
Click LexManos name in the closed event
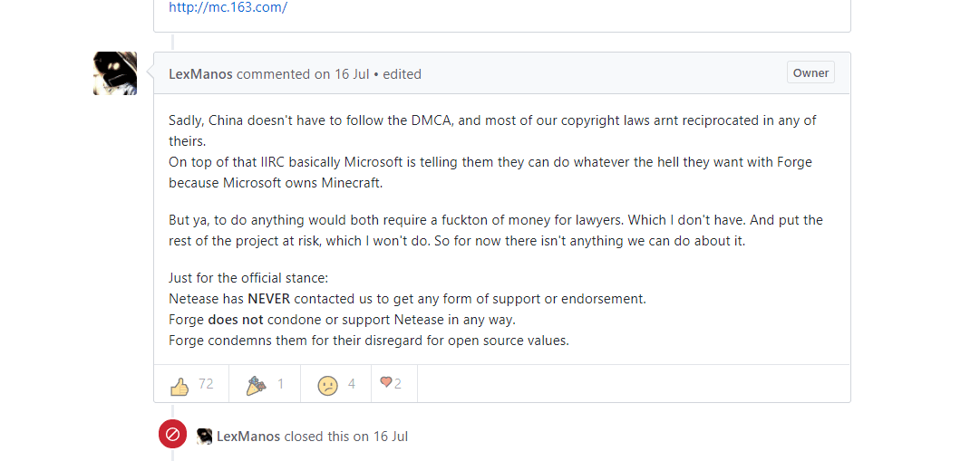(x=248, y=437)
